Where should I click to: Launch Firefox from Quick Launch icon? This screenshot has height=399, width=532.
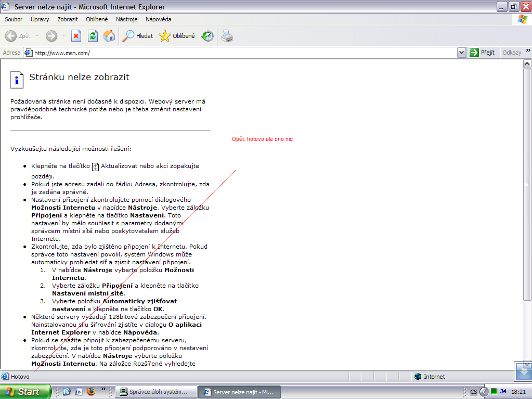pos(91,392)
